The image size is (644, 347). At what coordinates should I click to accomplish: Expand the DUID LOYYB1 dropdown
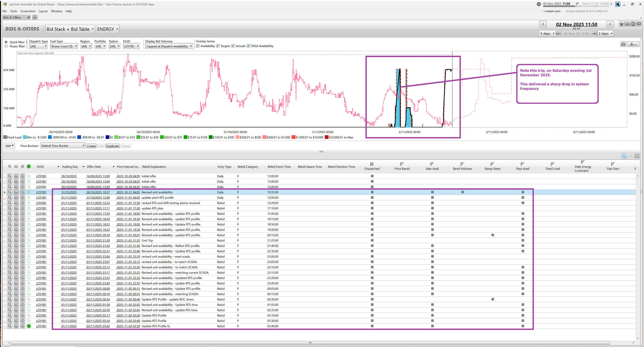[131, 46]
